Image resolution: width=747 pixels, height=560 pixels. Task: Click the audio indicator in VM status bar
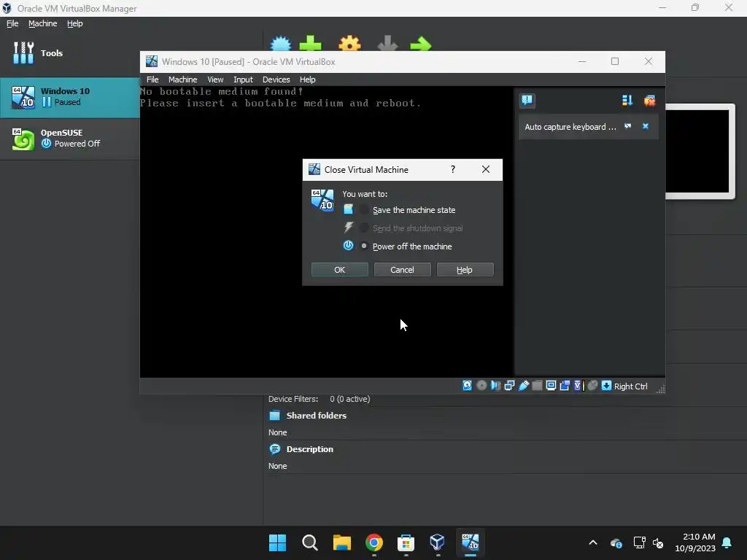point(495,386)
